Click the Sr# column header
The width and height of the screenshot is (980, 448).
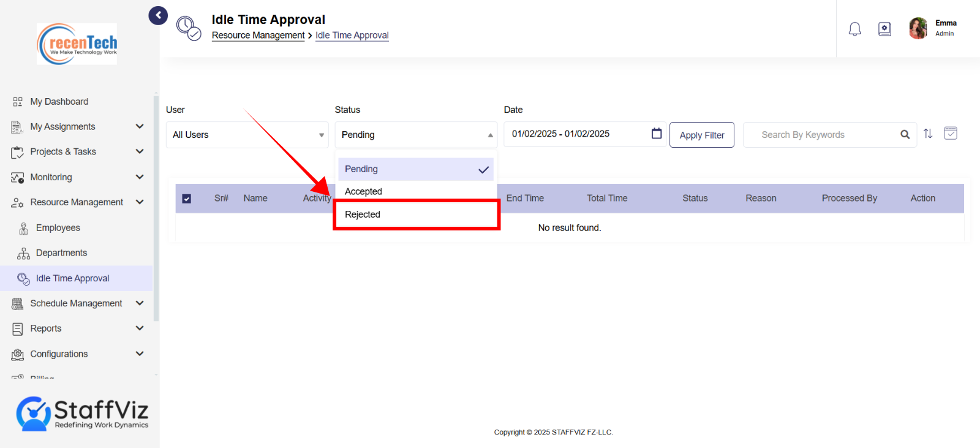click(x=221, y=199)
